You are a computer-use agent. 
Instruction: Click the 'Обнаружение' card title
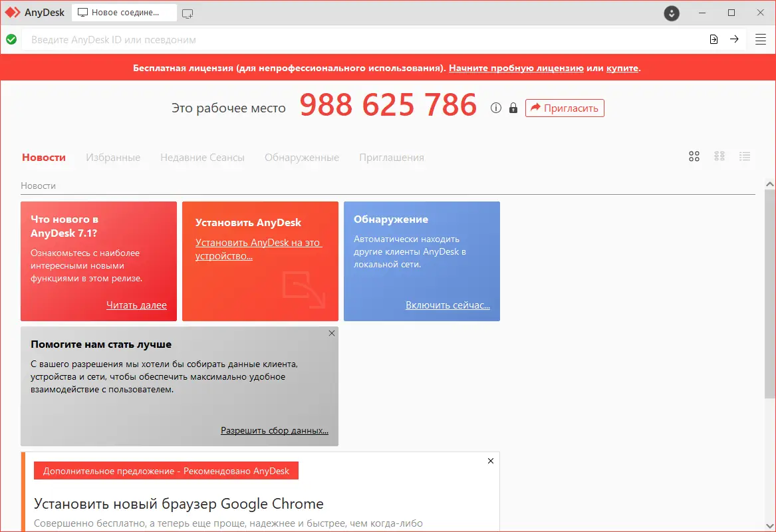click(x=391, y=219)
